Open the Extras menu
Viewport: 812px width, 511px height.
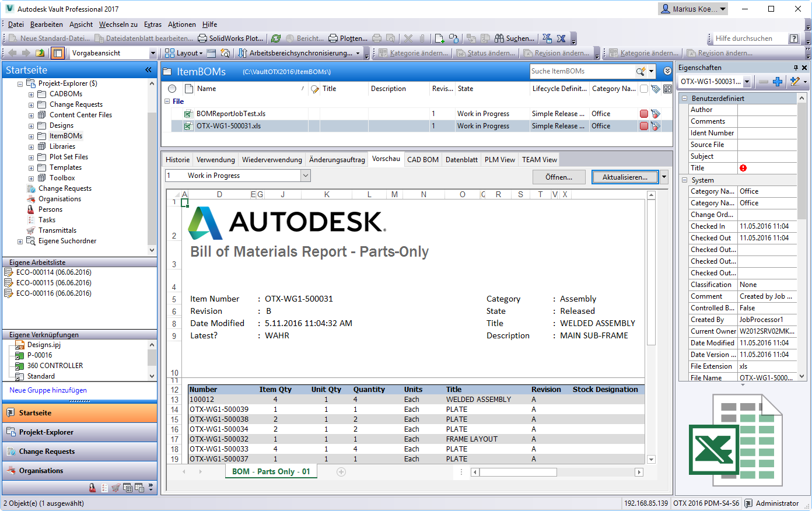(152, 24)
